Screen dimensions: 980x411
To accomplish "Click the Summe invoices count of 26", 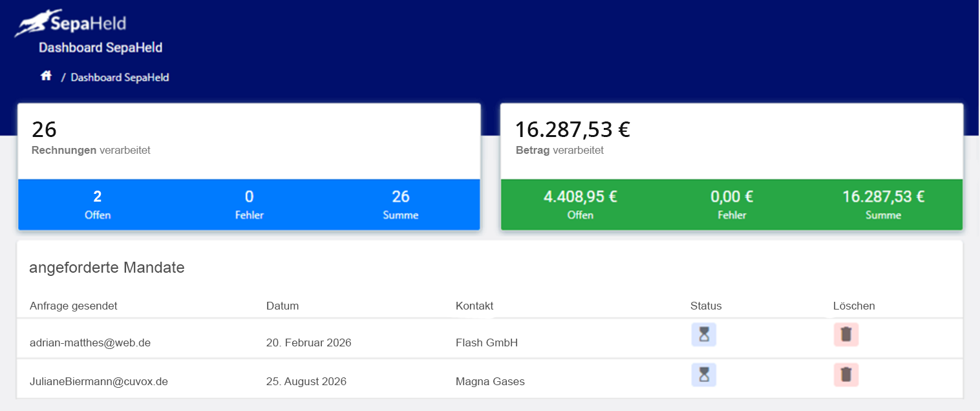I will coord(400,197).
